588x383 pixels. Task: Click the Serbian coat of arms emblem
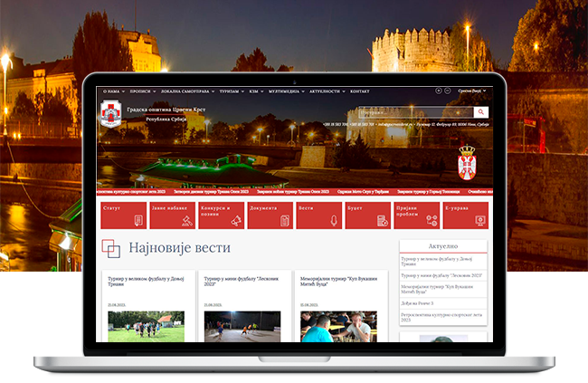467,162
